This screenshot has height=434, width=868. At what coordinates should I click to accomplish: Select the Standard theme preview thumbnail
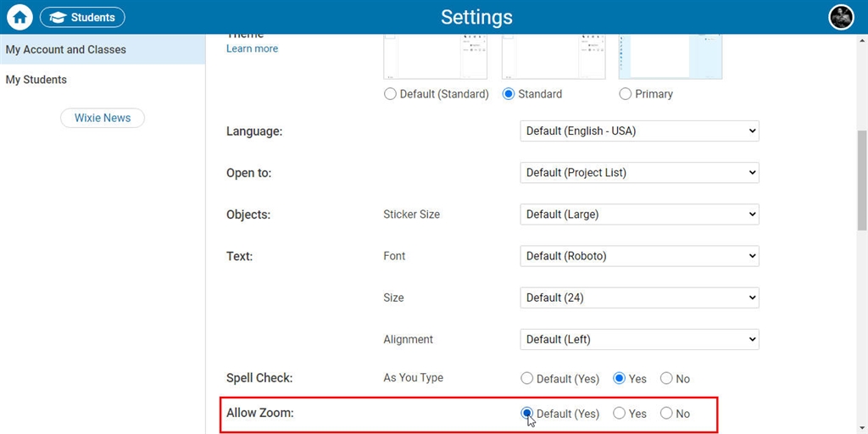click(554, 57)
